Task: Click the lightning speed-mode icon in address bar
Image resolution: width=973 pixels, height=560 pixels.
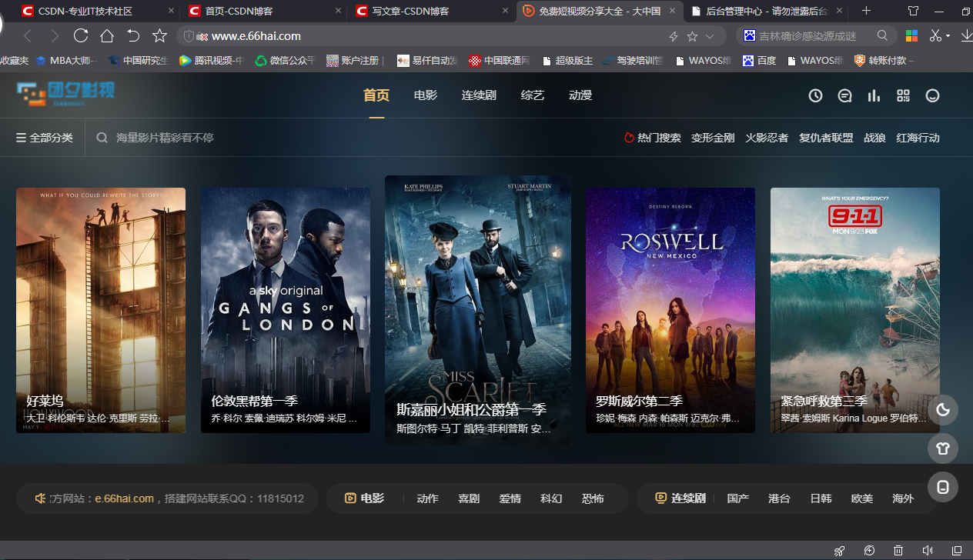Action: (x=674, y=36)
